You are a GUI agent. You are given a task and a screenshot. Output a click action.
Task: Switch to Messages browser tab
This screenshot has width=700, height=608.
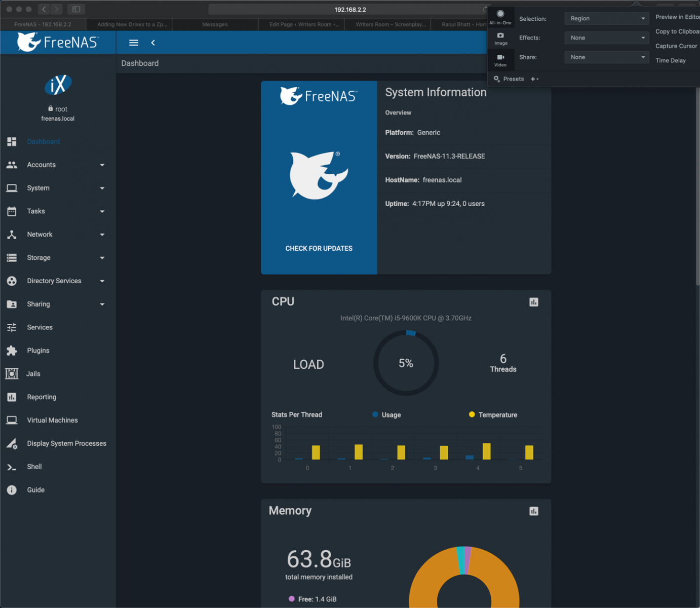coord(215,24)
